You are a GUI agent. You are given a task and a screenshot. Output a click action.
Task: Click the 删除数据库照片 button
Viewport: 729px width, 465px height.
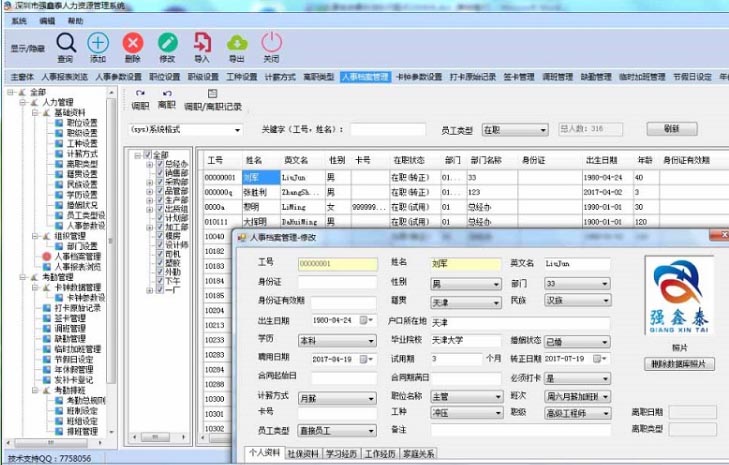679,363
